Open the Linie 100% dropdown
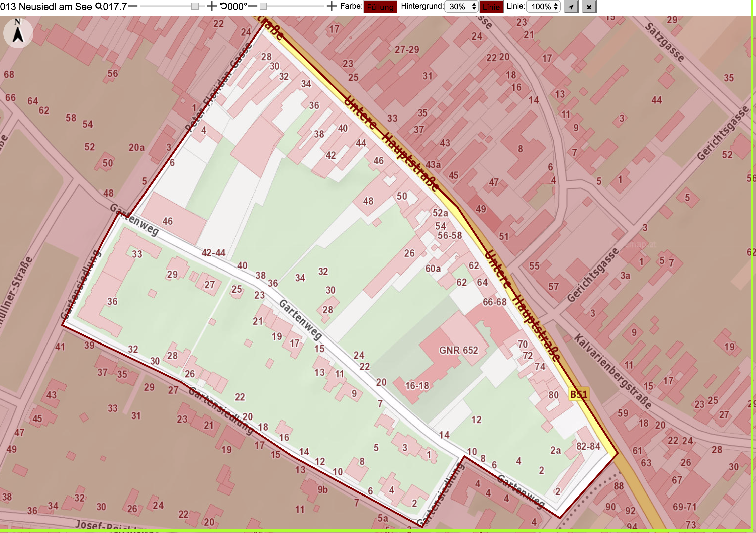756x533 pixels. [x=543, y=7]
